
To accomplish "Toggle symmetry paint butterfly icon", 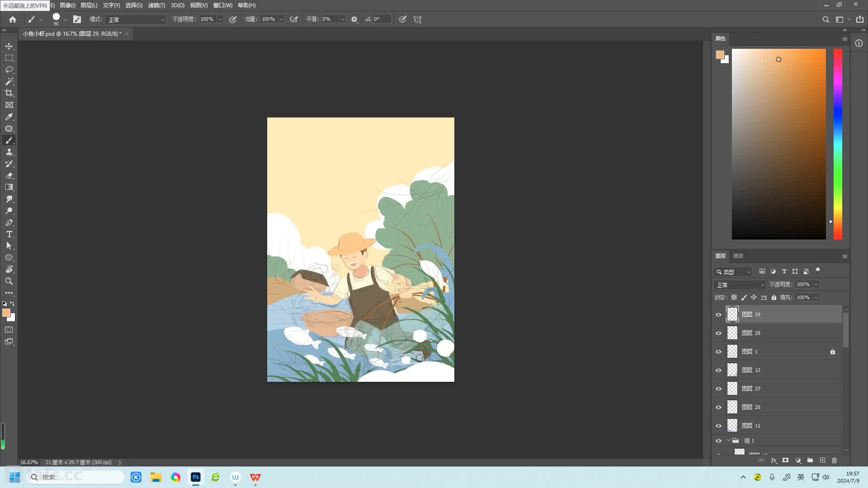I will (x=417, y=19).
